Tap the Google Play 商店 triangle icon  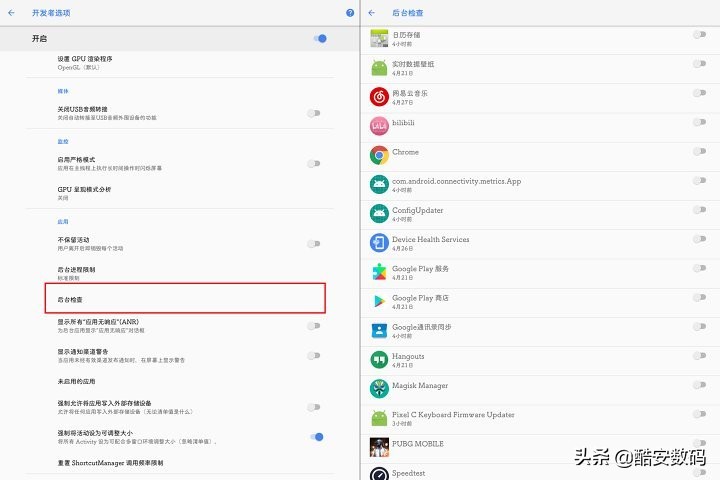coord(379,301)
